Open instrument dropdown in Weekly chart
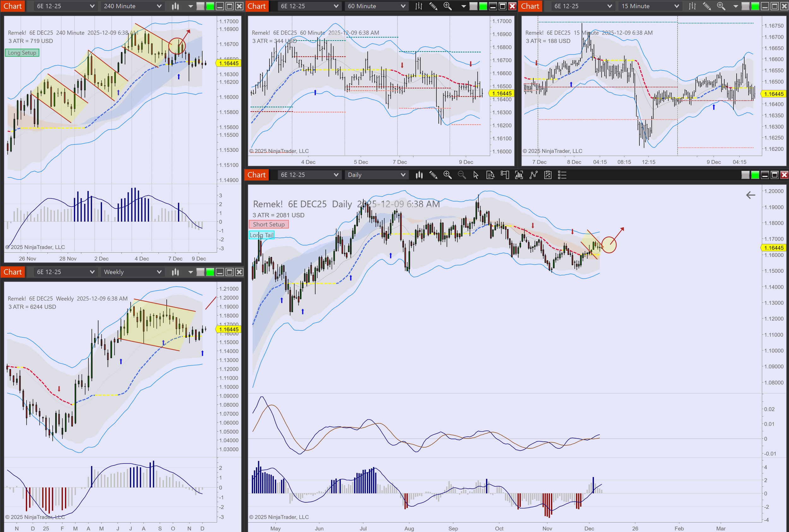The image size is (789, 532). pos(66,272)
